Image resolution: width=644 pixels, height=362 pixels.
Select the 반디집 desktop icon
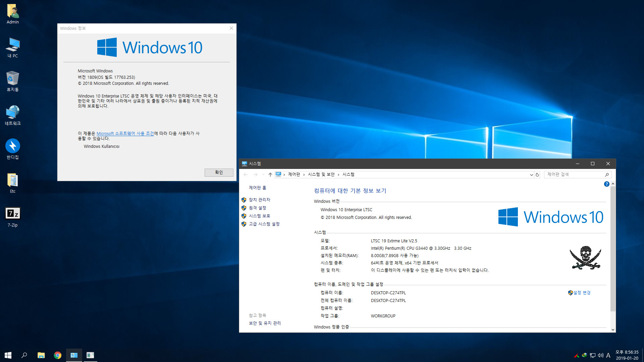(13, 149)
